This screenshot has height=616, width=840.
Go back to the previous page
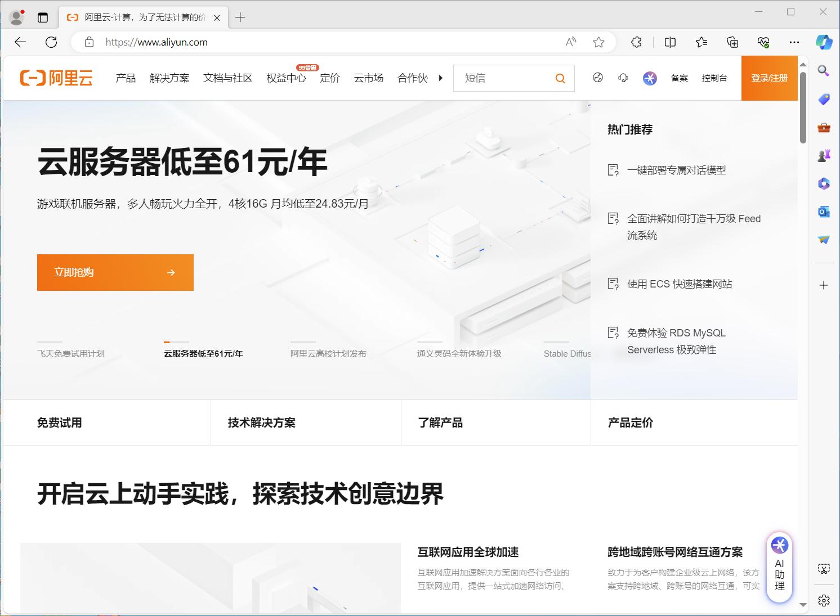point(20,42)
